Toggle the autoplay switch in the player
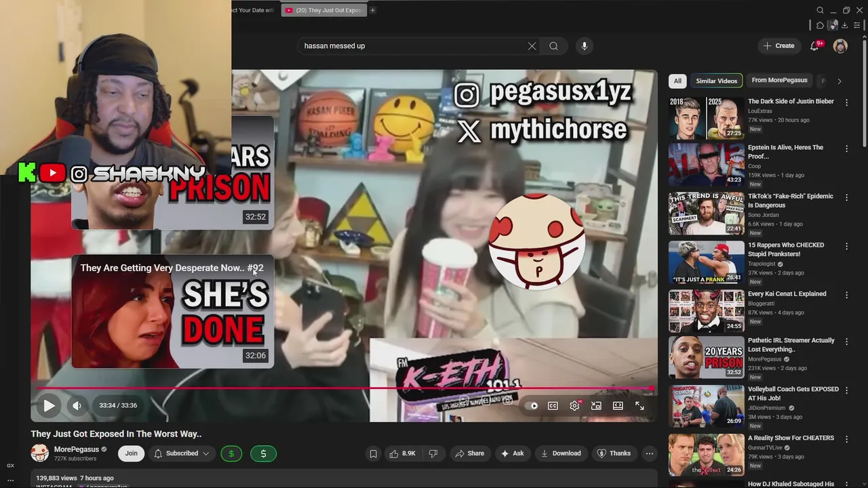The image size is (868, 488). point(532,406)
